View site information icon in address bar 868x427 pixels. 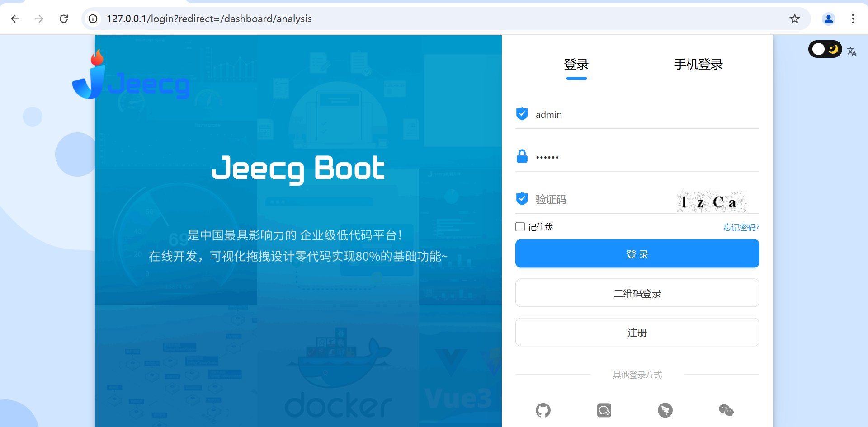tap(93, 19)
